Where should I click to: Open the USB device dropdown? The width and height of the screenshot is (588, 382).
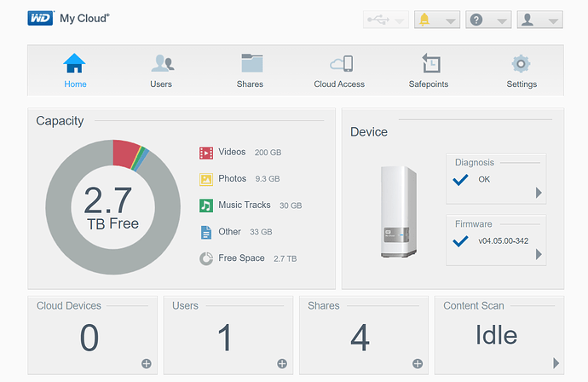(x=386, y=20)
